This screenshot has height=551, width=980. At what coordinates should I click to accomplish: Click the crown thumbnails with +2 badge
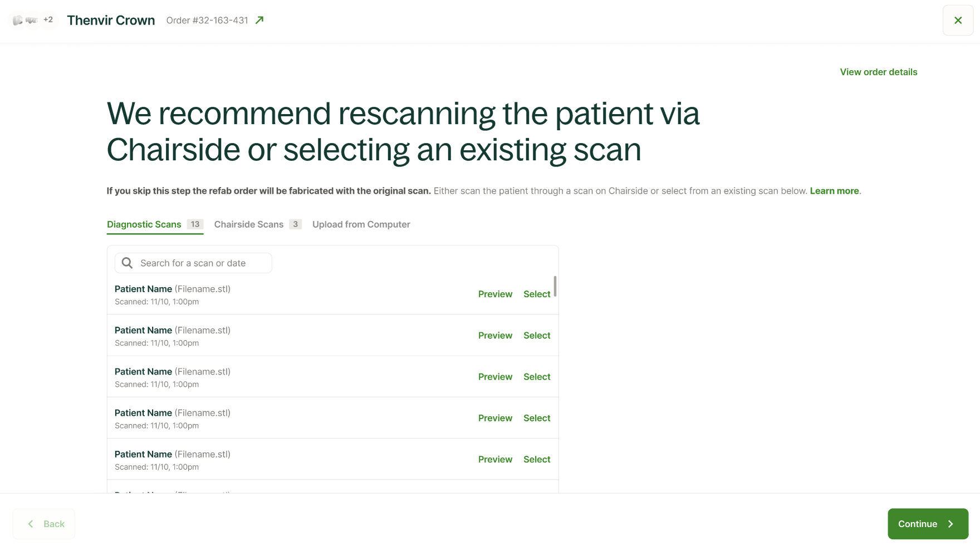coord(33,20)
